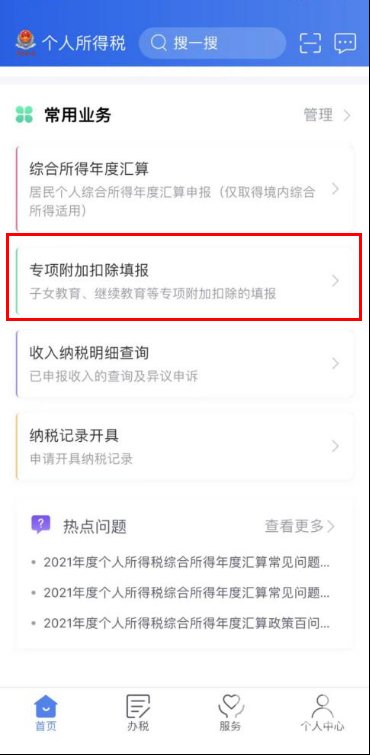Open the 办税 tab
This screenshot has height=755, width=370.
(x=138, y=713)
